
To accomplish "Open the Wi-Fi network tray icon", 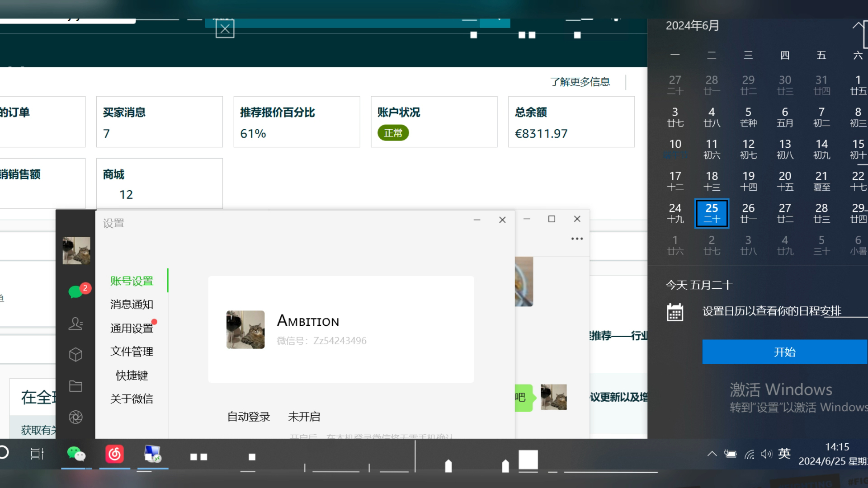I will click(750, 454).
